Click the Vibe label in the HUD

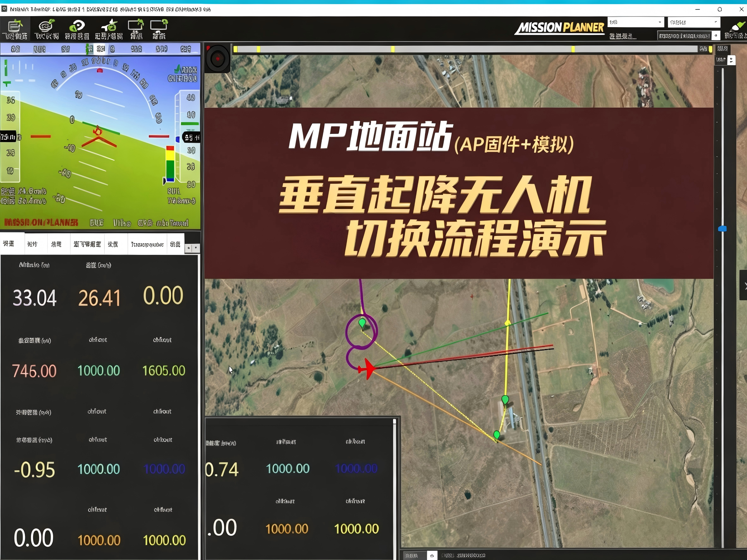(x=122, y=223)
